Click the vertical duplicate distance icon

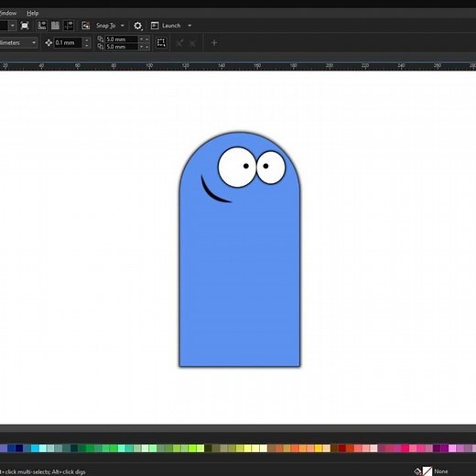pos(100,47)
